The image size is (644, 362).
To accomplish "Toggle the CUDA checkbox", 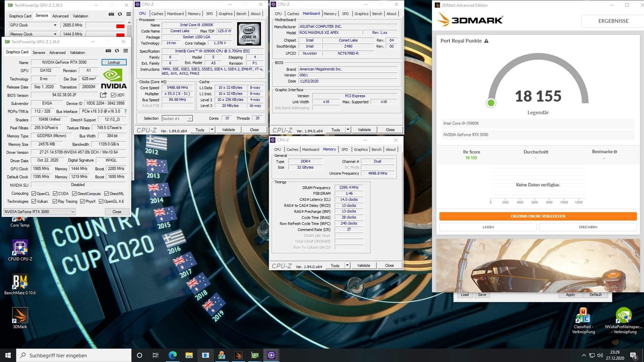I will pyautogui.click(x=55, y=193).
